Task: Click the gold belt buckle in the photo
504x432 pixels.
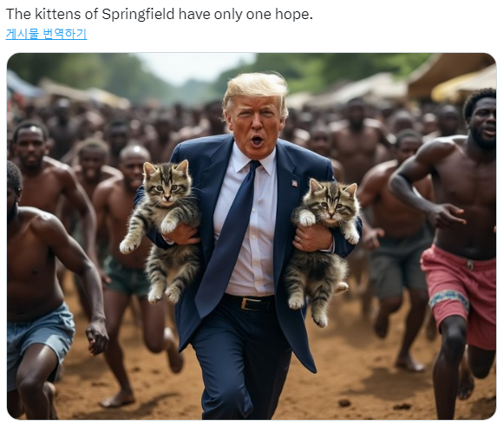Action: pos(246,304)
